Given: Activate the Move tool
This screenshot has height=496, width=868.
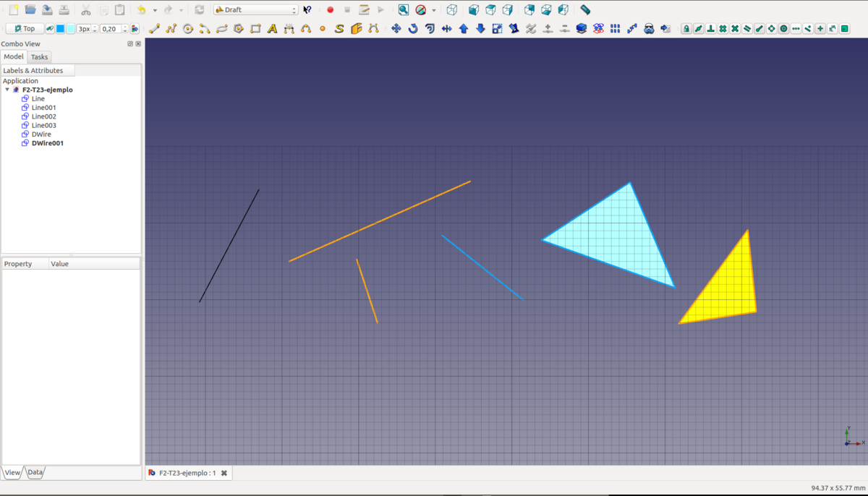Looking at the screenshot, I should (396, 29).
